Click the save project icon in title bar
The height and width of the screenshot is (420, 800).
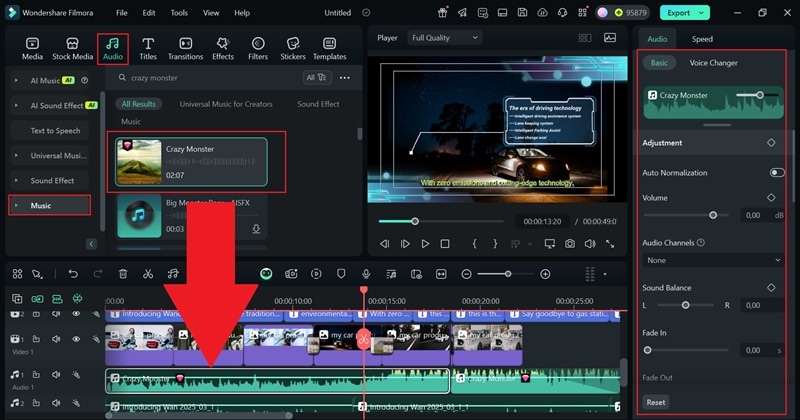[x=522, y=13]
